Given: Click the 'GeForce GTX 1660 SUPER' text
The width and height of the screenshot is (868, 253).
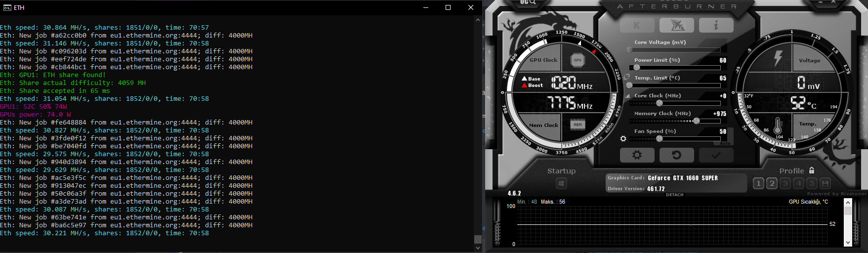Looking at the screenshot, I should (x=683, y=178).
